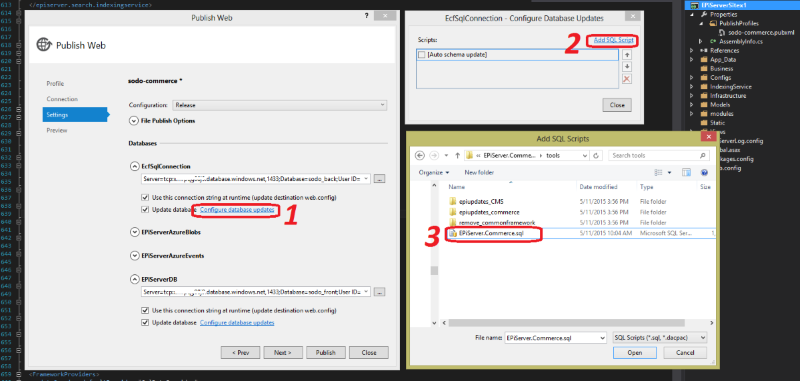Switch to the Connection step
Screen dimensions: 800x381
click(62, 99)
